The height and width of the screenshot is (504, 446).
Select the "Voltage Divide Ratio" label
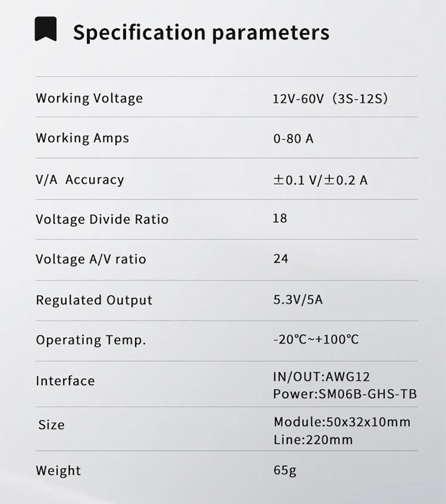pyautogui.click(x=102, y=220)
